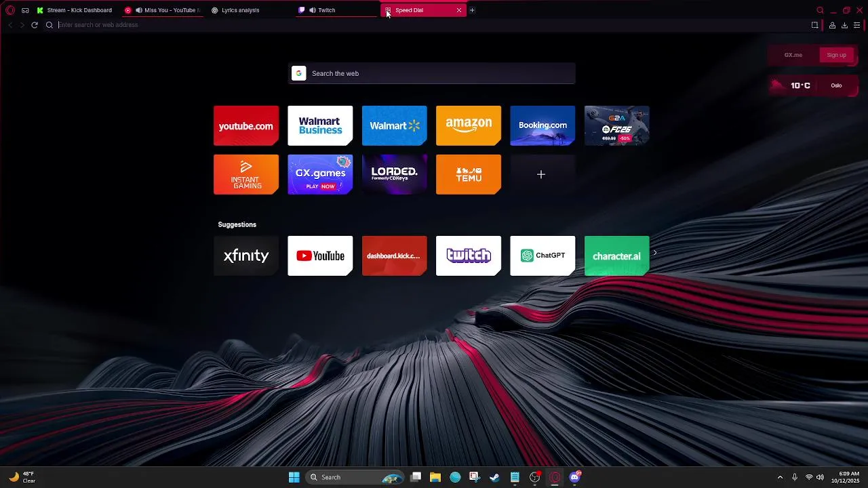Open the Snipping Tool taskbar icon

coord(475,477)
